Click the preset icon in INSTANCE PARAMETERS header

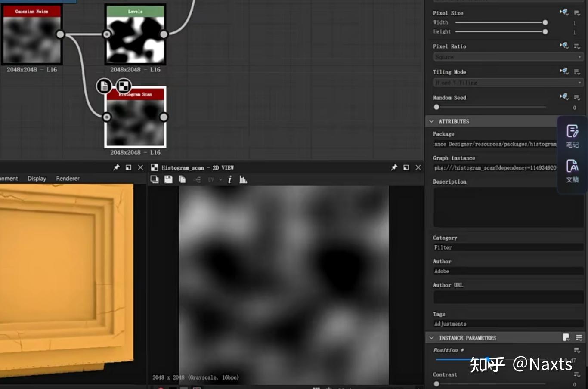click(566, 337)
